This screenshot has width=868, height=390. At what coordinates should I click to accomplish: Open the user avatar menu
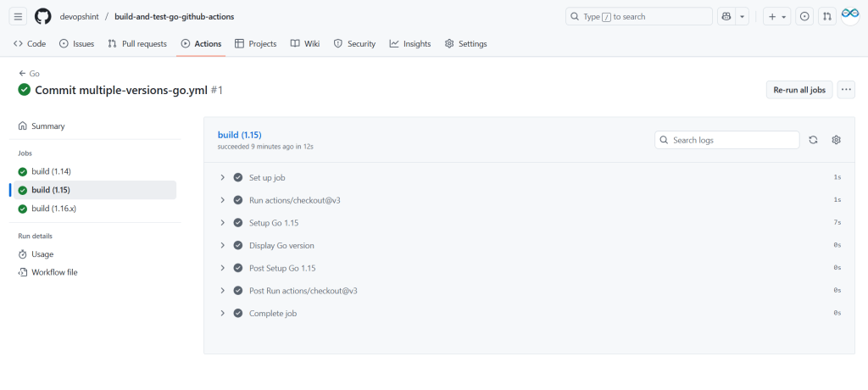(849, 17)
